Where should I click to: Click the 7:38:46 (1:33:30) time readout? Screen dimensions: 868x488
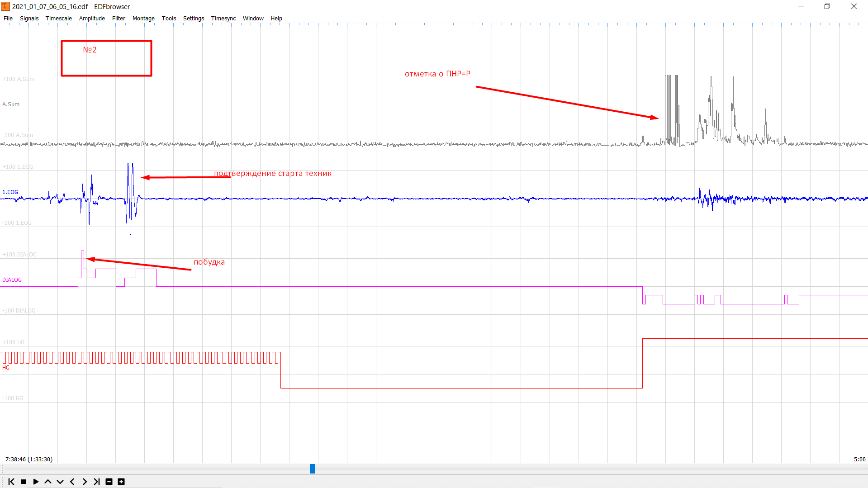coord(29,459)
